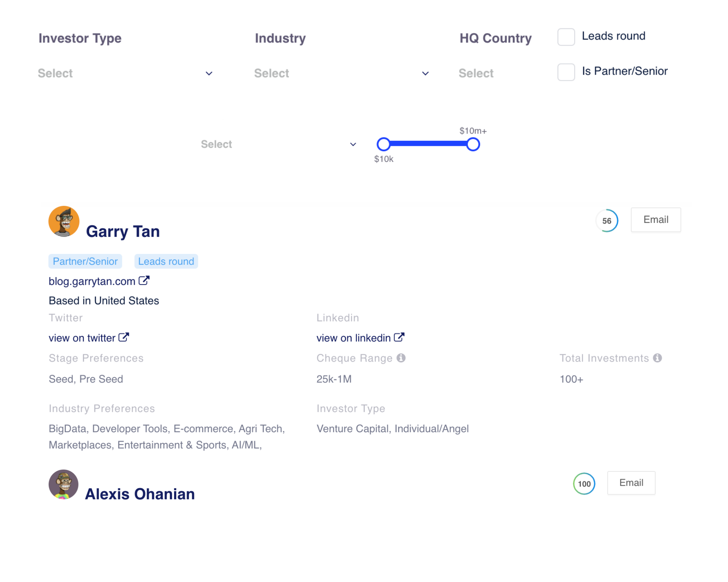
Task: Email Alexis Ohanian
Action: click(631, 483)
